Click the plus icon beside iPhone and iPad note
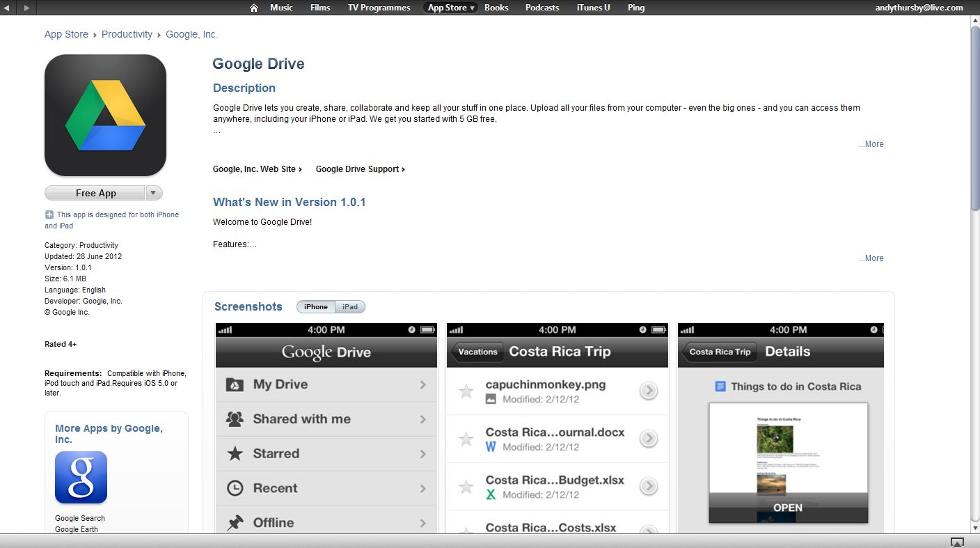 [49, 214]
